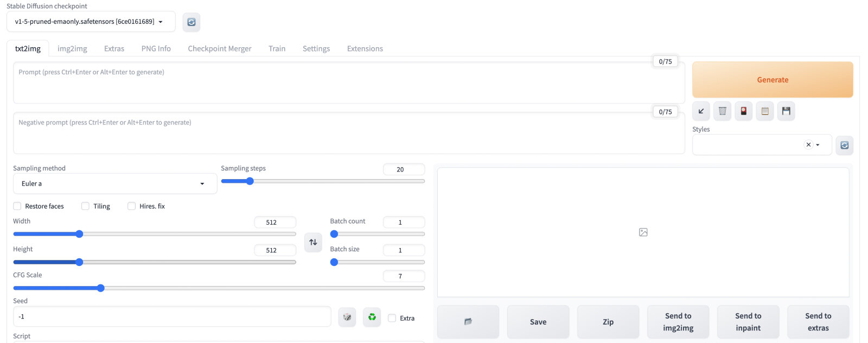The image size is (868, 343).
Task: Save style with the floppy disk icon
Action: coord(786,111)
